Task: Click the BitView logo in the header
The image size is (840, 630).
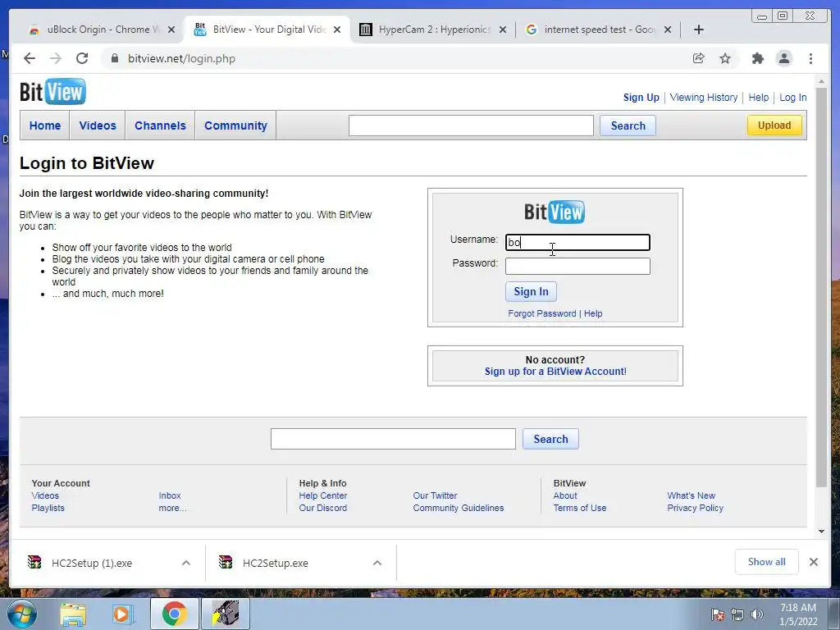Action: tap(52, 92)
